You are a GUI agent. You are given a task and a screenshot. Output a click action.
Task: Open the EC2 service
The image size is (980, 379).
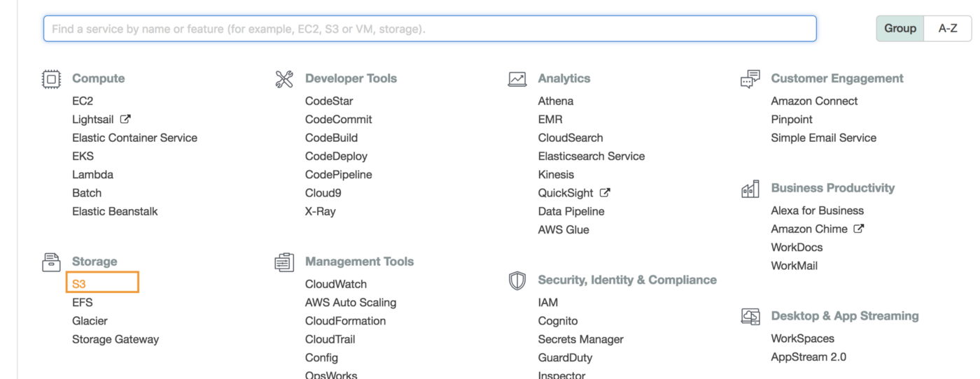pyautogui.click(x=83, y=101)
